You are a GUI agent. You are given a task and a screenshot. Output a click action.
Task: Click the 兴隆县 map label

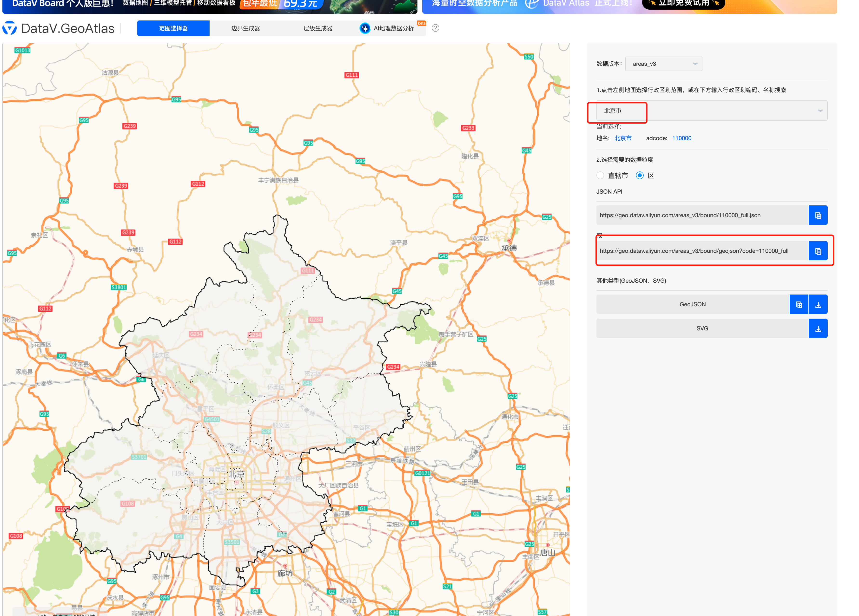(428, 364)
